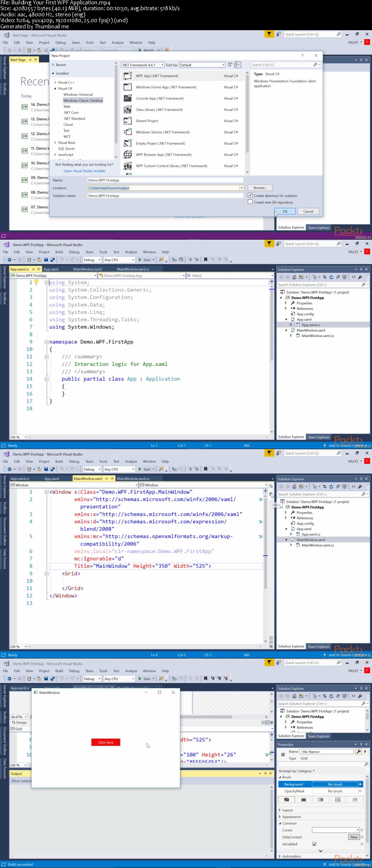The height and width of the screenshot is (868, 372).
Task: Choose no brush icon in Properties Brush editor
Action: tap(287, 800)
